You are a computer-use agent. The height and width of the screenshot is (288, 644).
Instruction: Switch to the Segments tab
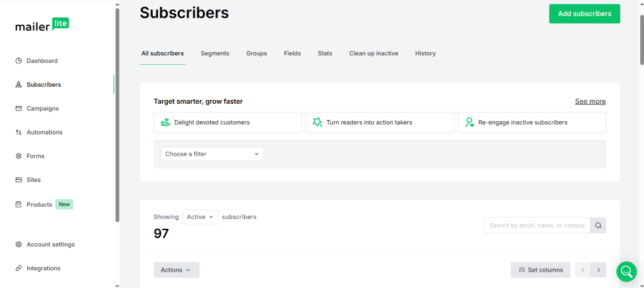click(x=214, y=53)
